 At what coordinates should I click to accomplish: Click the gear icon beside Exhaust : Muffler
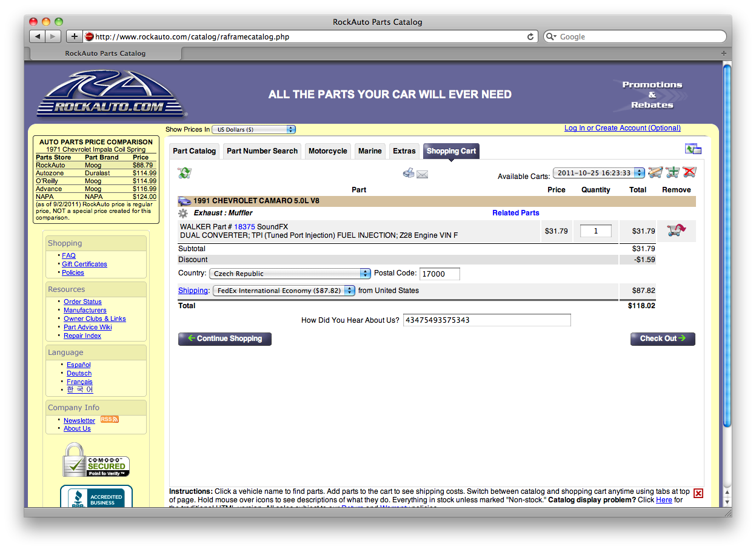[183, 213]
